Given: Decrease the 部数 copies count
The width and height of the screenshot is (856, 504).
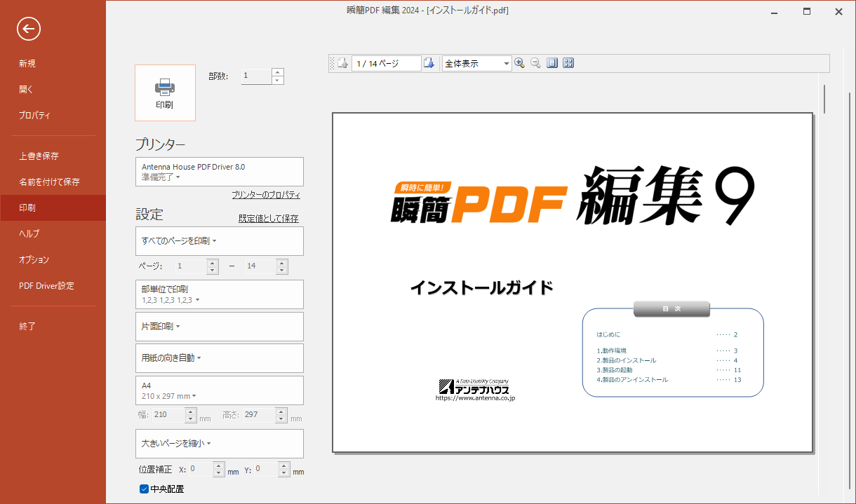Looking at the screenshot, I should [x=278, y=81].
